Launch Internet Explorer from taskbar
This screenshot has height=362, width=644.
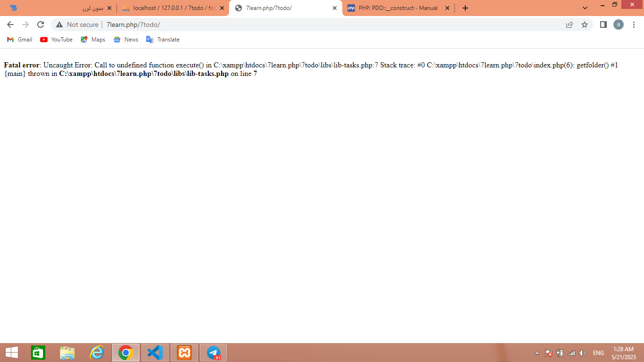pyautogui.click(x=97, y=353)
